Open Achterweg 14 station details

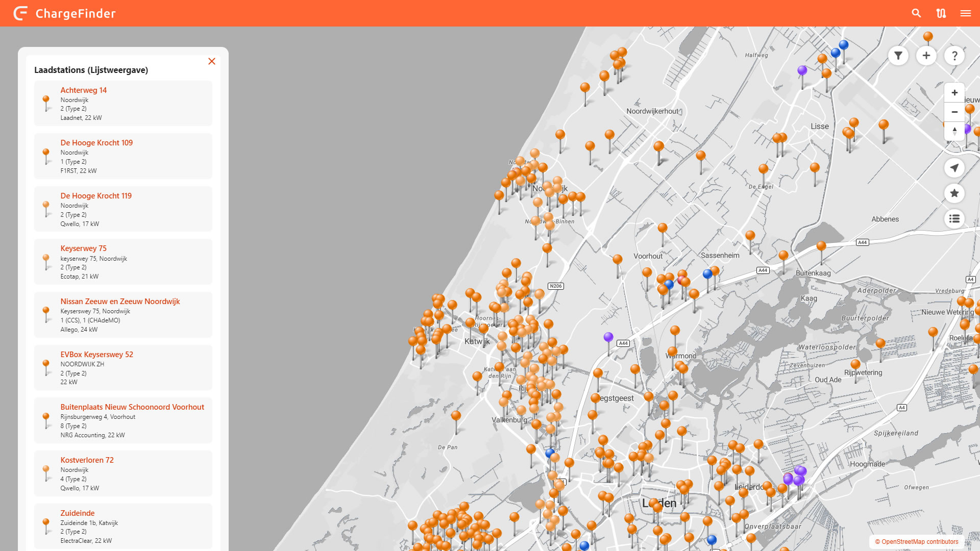pos(84,90)
